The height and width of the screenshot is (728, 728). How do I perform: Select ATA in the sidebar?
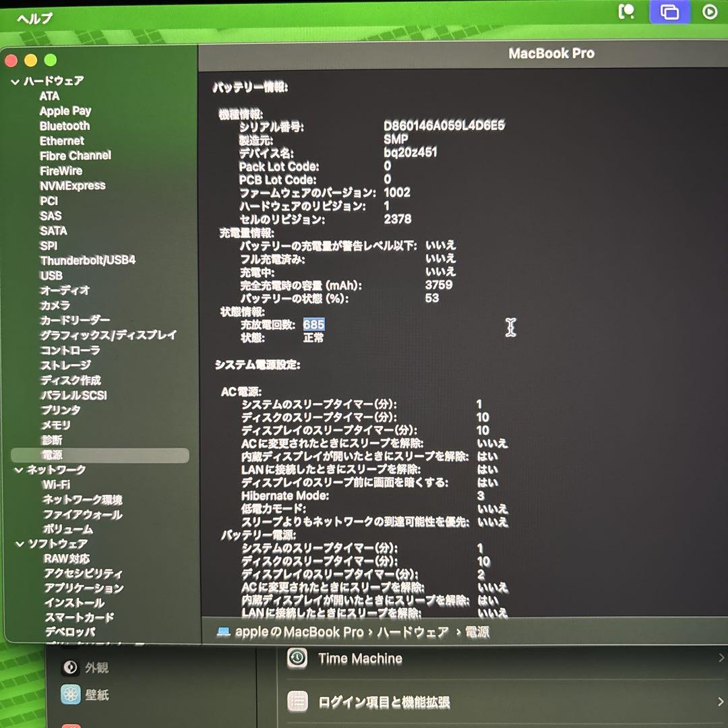(x=49, y=96)
